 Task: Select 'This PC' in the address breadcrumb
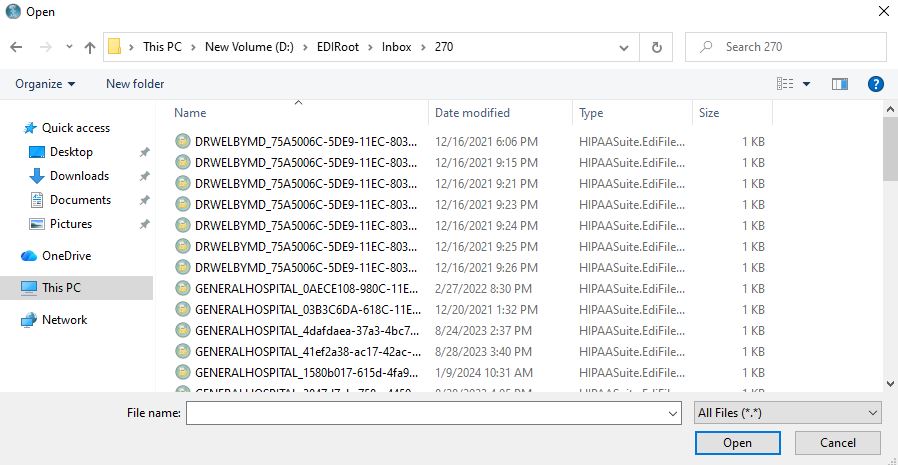pos(162,47)
